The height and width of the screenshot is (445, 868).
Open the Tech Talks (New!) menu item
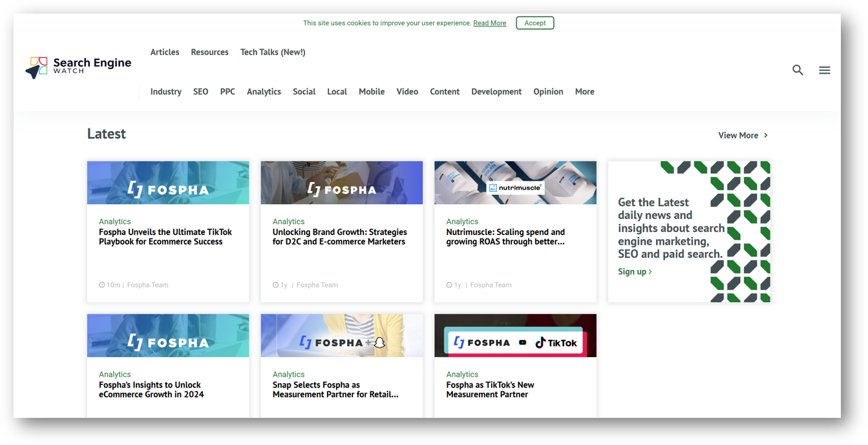coord(272,52)
